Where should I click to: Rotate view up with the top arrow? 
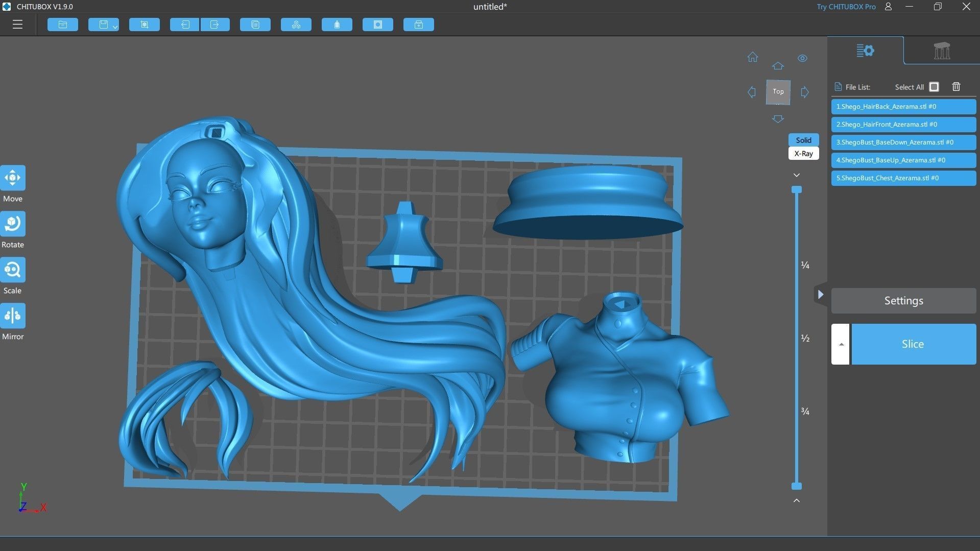[x=778, y=66]
